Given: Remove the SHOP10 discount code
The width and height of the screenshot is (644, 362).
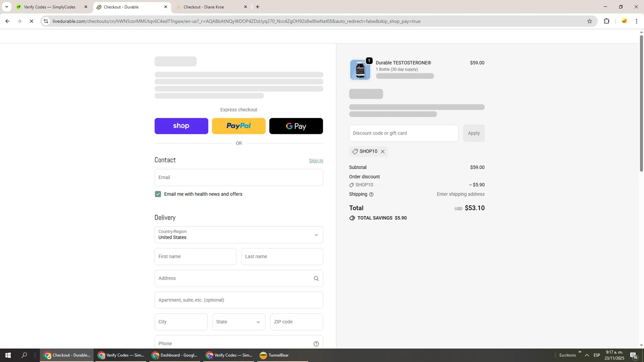Looking at the screenshot, I should click(383, 151).
